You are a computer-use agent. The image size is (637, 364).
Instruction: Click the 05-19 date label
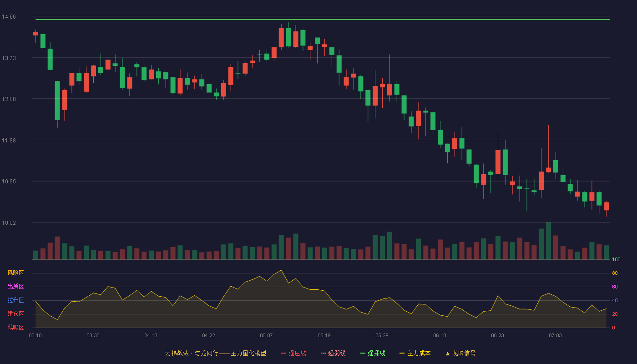[324, 335]
